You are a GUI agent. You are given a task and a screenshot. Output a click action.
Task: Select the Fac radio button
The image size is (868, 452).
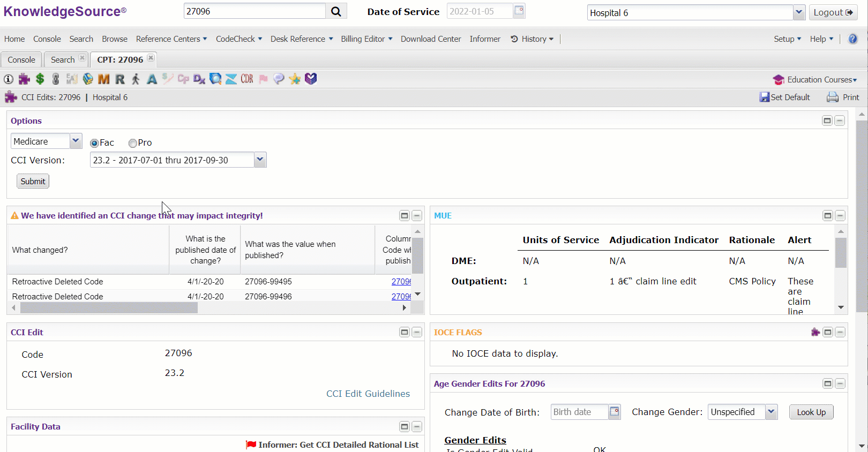(94, 143)
